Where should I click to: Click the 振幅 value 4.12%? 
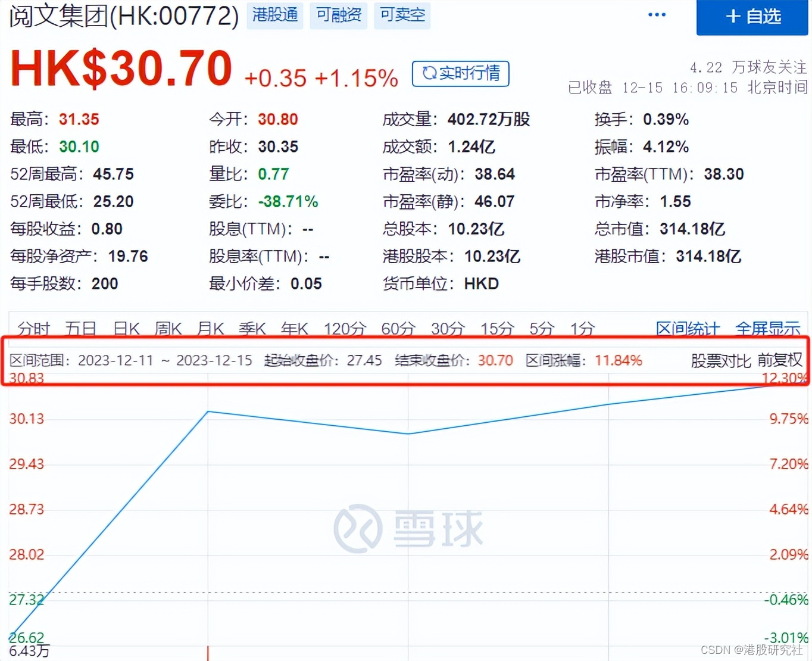click(x=666, y=146)
